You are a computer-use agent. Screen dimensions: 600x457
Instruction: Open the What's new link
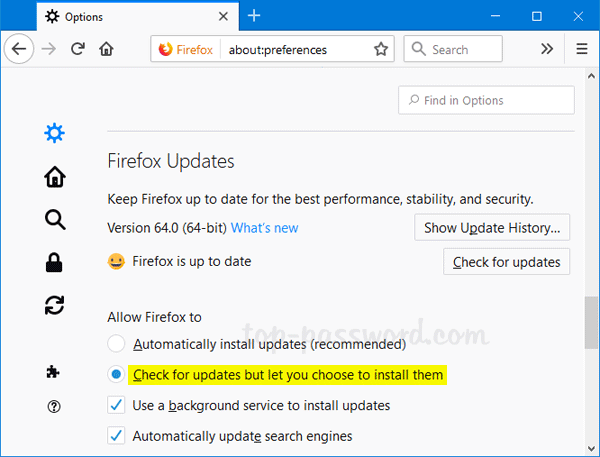coord(264,228)
